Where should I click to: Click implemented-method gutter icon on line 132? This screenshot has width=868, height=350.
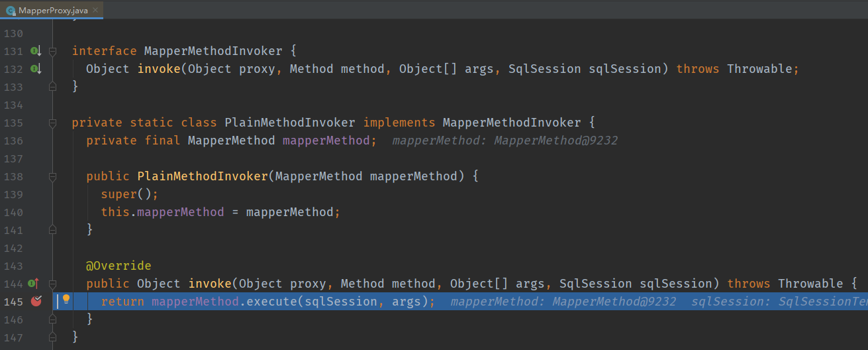point(36,69)
